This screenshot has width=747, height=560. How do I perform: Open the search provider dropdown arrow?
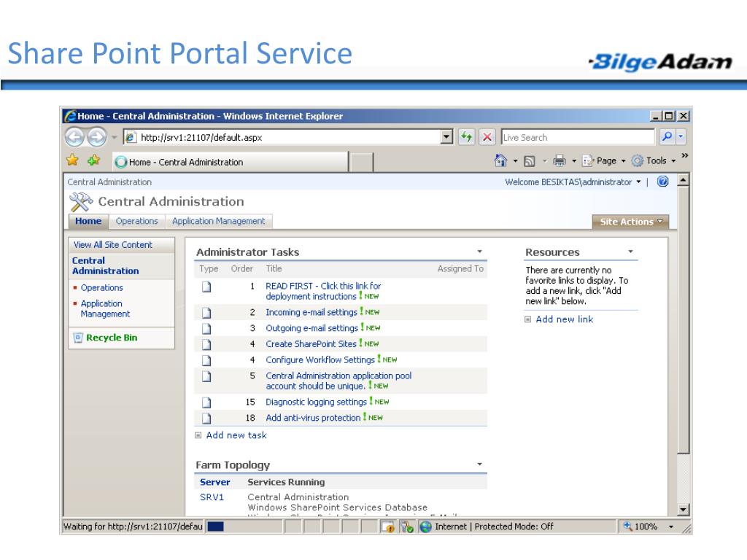point(681,136)
